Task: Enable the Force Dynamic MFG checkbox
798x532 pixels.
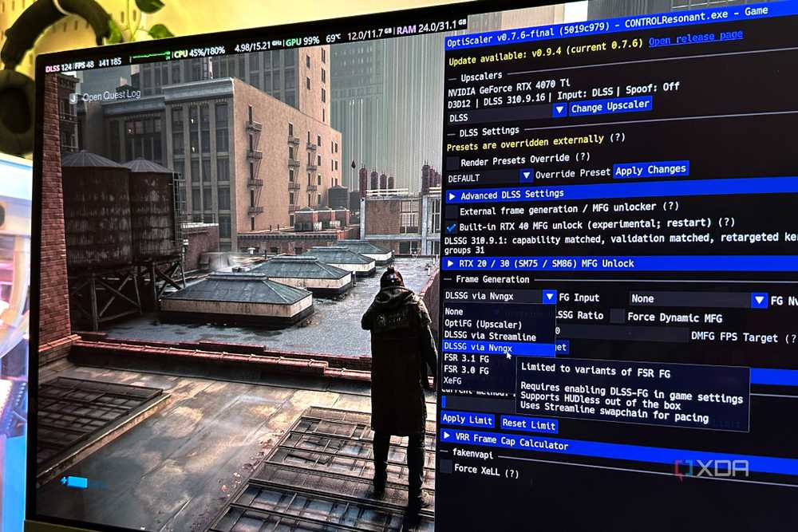Action: click(618, 317)
